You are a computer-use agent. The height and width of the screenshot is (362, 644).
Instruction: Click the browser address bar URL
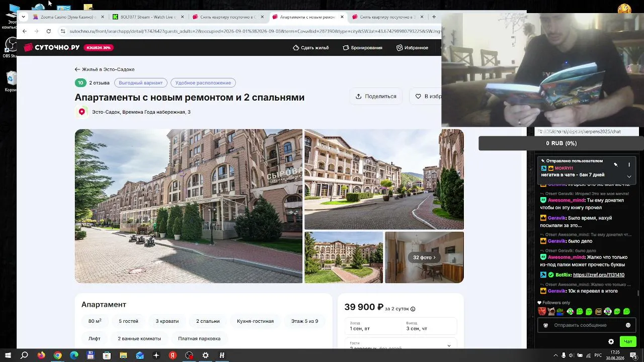[x=255, y=31]
